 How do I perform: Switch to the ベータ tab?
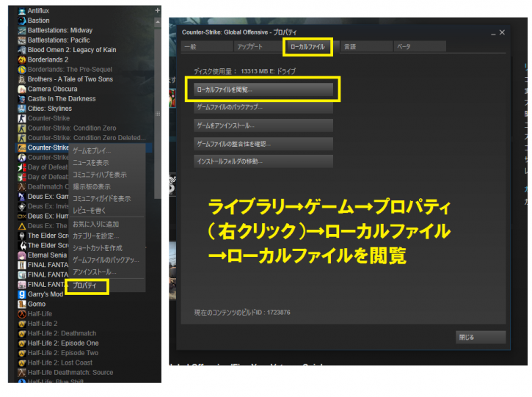pyautogui.click(x=420, y=46)
